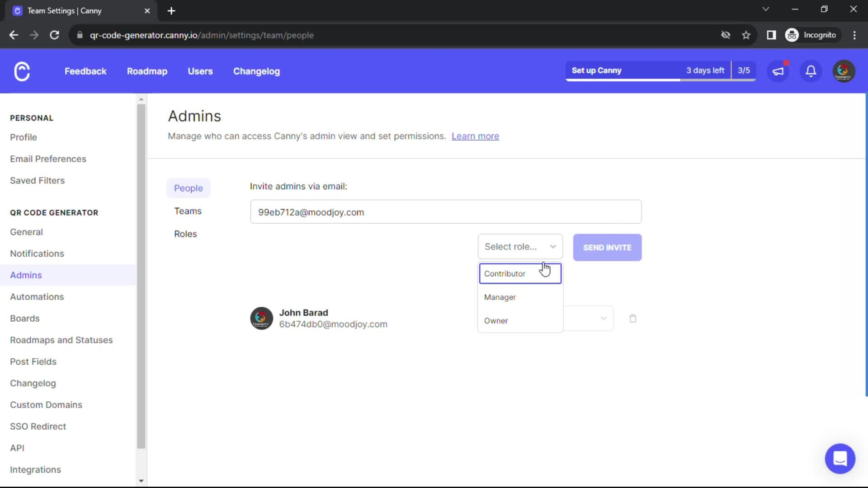Screen dimensions: 868x488
Task: Click email invite input field
Action: [446, 212]
